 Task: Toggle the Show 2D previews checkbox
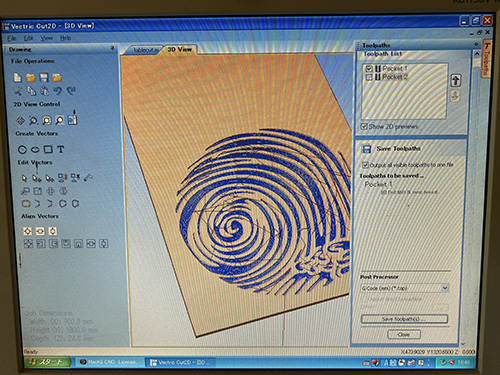click(x=364, y=126)
